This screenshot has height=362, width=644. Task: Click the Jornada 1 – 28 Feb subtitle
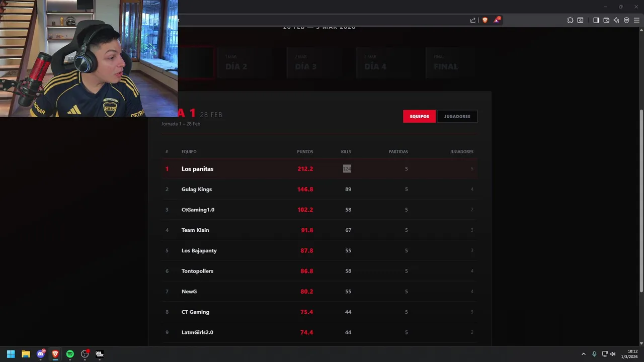click(181, 124)
